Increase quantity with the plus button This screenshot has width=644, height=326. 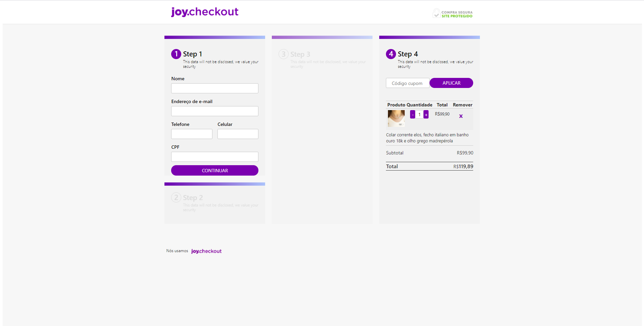(426, 114)
